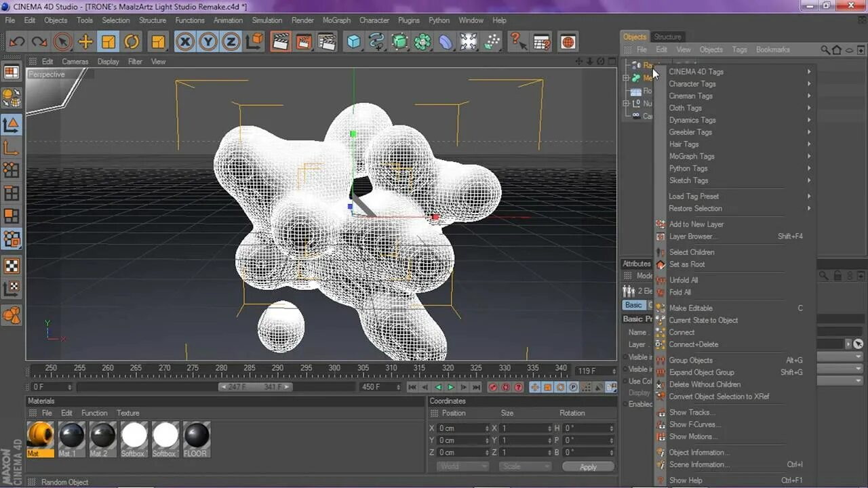Choose Make Editable from context menu
Screen dimensions: 868x488
pos(736,308)
